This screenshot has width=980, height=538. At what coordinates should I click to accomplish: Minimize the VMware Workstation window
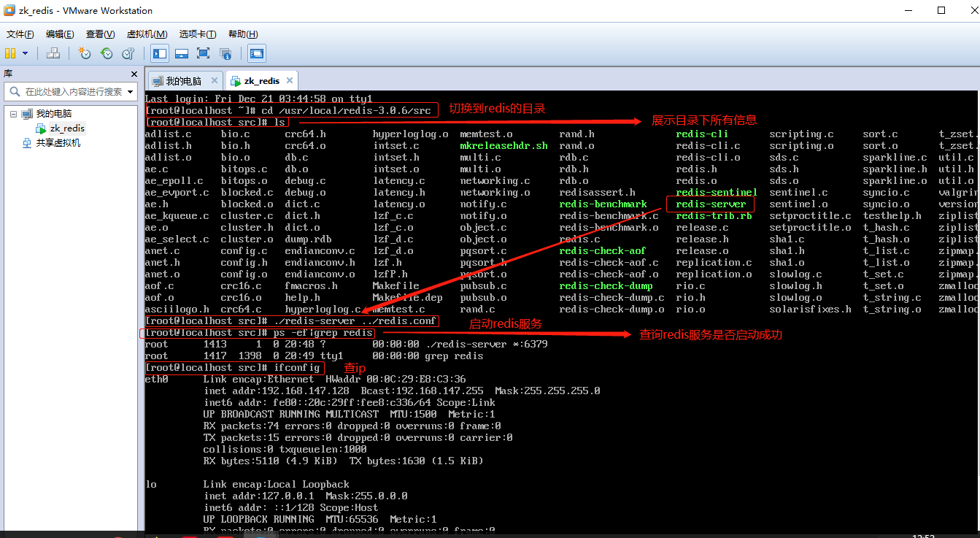coord(908,11)
